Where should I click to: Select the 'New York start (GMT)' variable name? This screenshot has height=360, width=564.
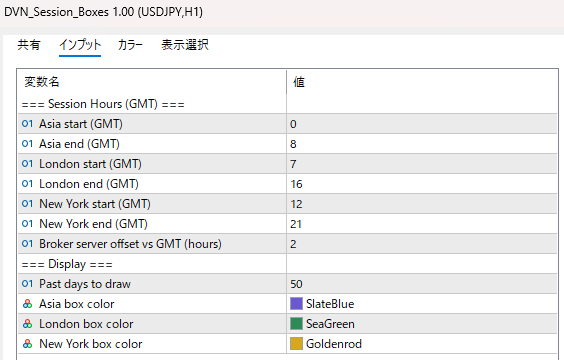(95, 204)
